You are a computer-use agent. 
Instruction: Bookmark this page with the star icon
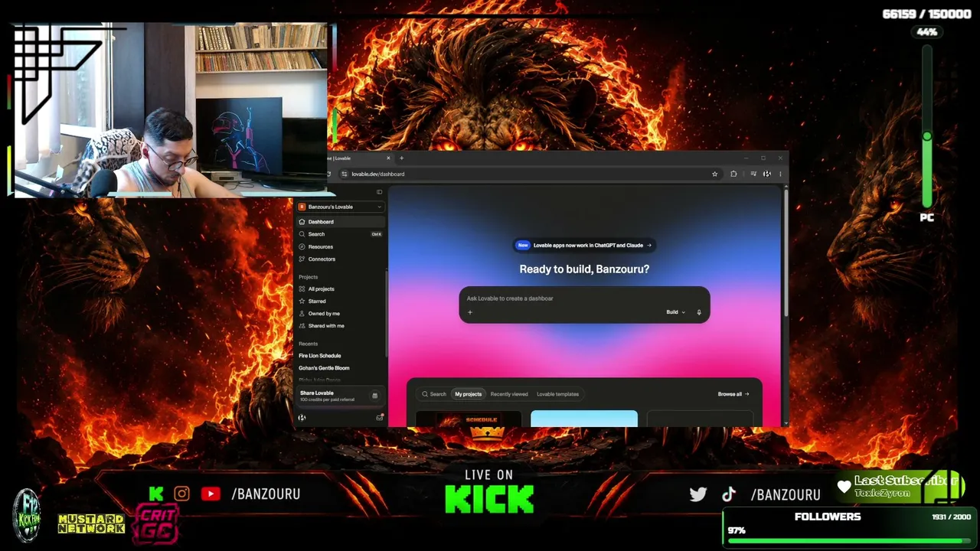click(715, 174)
